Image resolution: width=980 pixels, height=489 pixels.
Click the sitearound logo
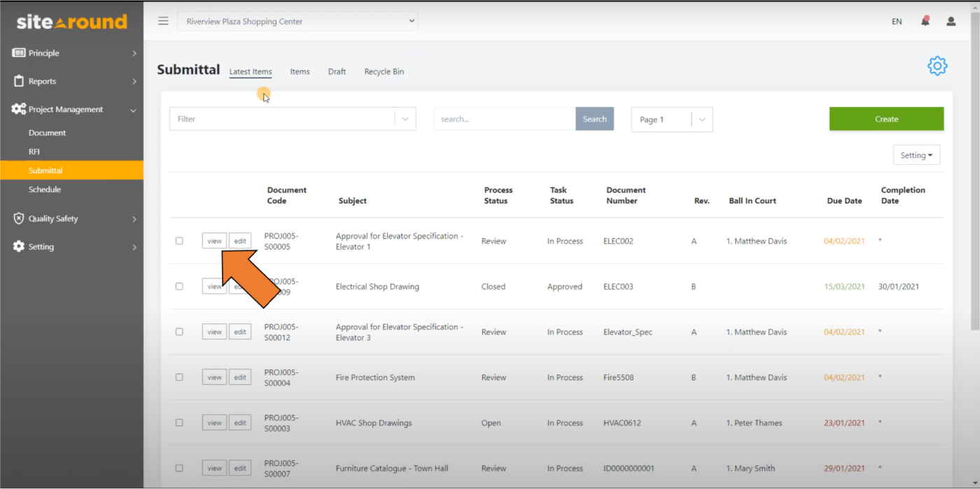pos(72,22)
